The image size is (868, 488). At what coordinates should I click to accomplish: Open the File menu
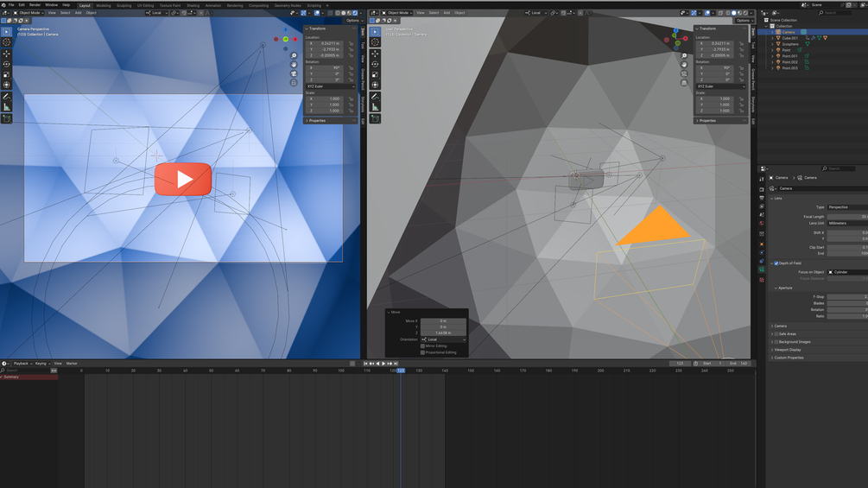tap(11, 5)
